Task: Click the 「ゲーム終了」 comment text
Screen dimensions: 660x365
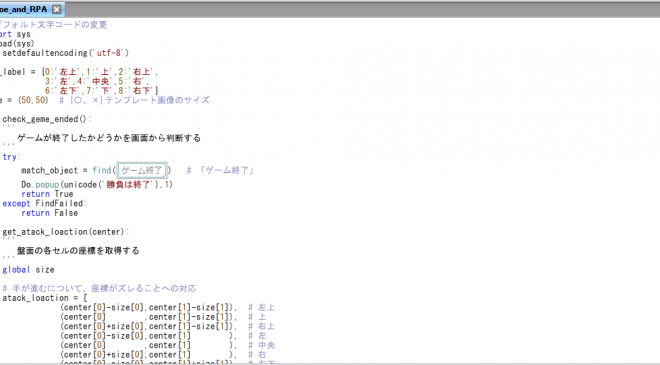Action: [226, 171]
